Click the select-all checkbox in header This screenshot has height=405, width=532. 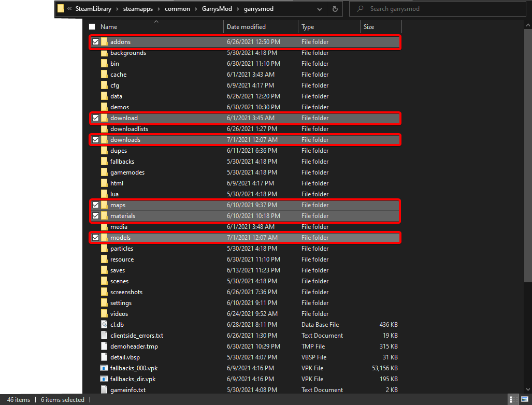pos(92,26)
